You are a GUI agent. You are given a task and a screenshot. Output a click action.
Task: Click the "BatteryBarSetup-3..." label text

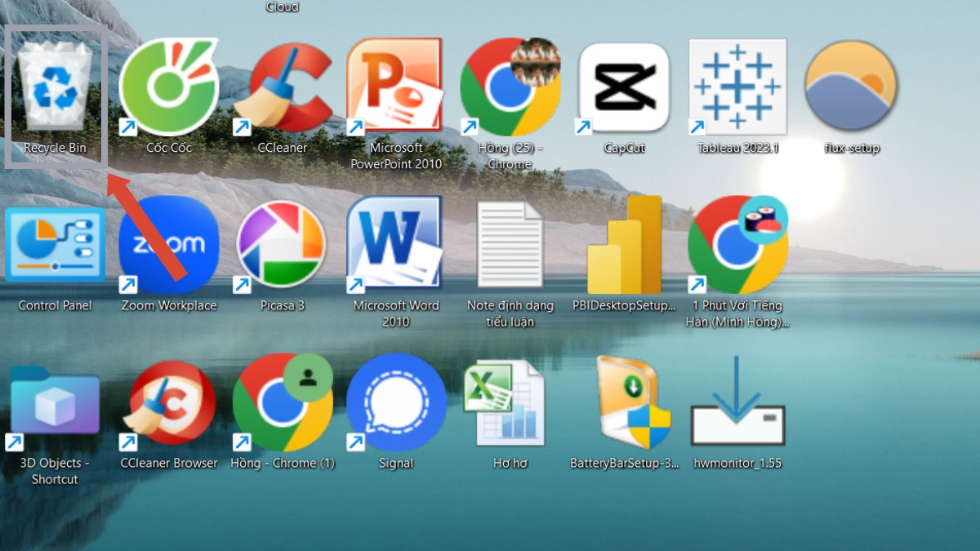[624, 463]
